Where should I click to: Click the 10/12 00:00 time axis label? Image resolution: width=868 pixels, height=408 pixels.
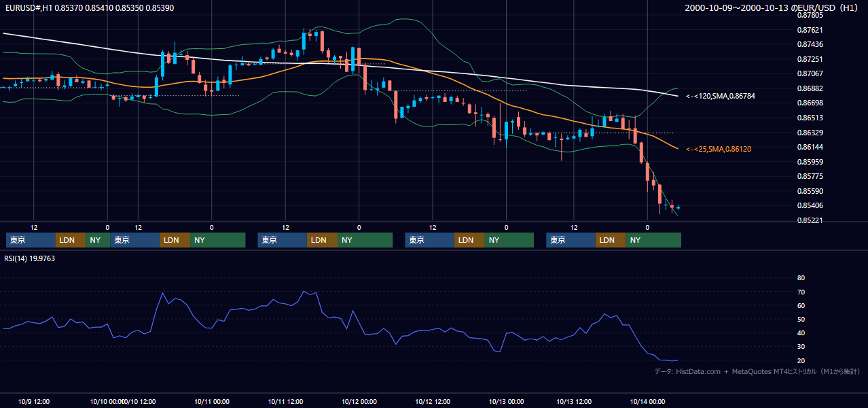(x=359, y=401)
